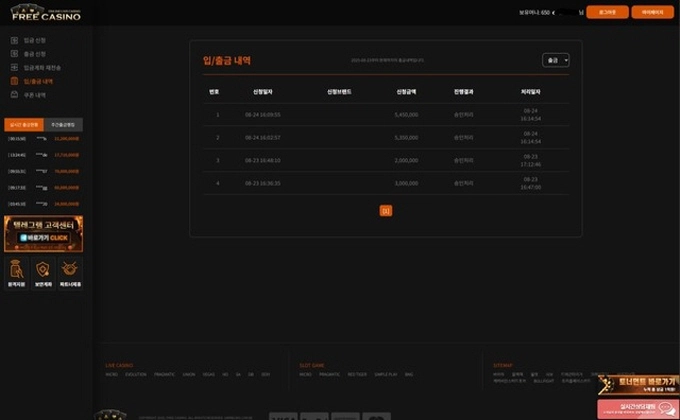Click the PRAGMATIC link under Slot Game
680x420 pixels.
(x=330, y=374)
